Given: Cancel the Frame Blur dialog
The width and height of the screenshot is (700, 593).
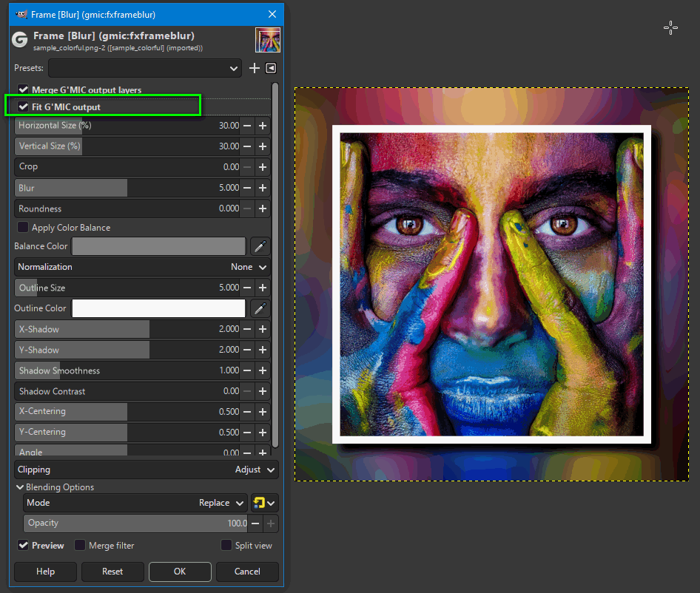Looking at the screenshot, I should click(x=247, y=572).
